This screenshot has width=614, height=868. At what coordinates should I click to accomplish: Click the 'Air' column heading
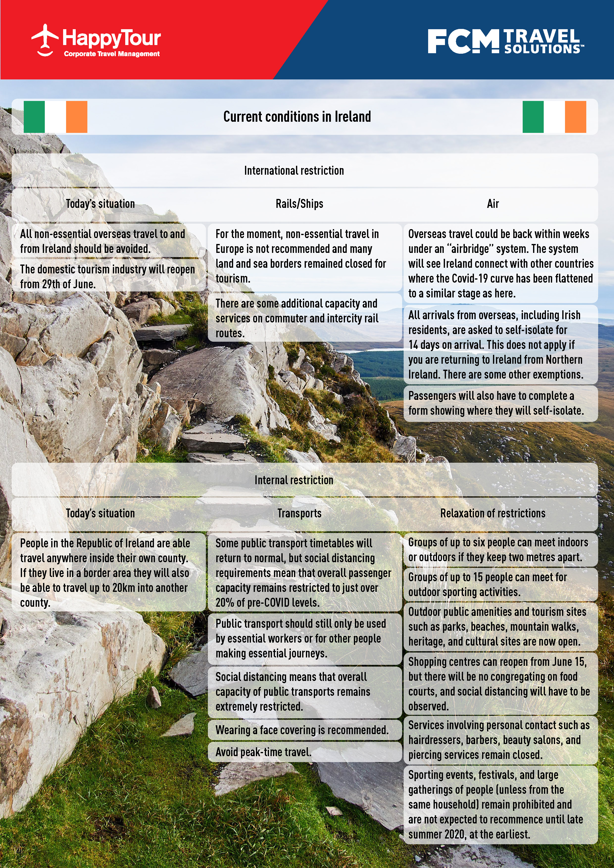493,204
